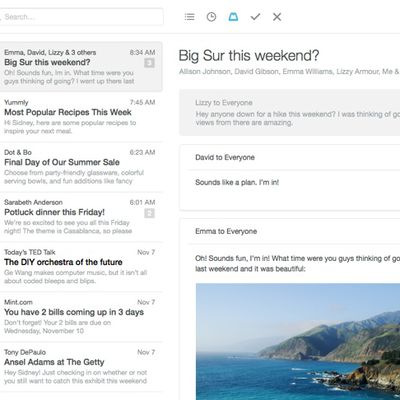Click the 7:45 AM timestamp
Viewport: 400px width, 400px height.
pos(142,102)
